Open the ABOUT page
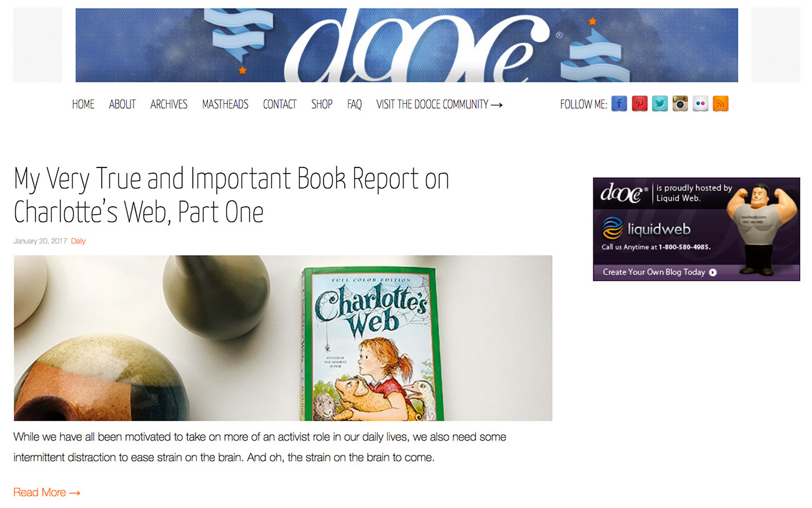The image size is (812, 508). pyautogui.click(x=122, y=104)
